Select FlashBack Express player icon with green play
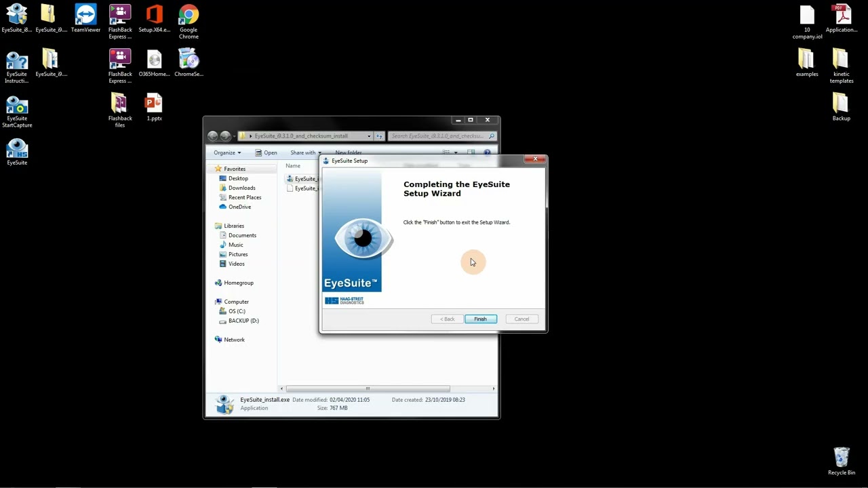The width and height of the screenshot is (868, 488). coord(120,22)
